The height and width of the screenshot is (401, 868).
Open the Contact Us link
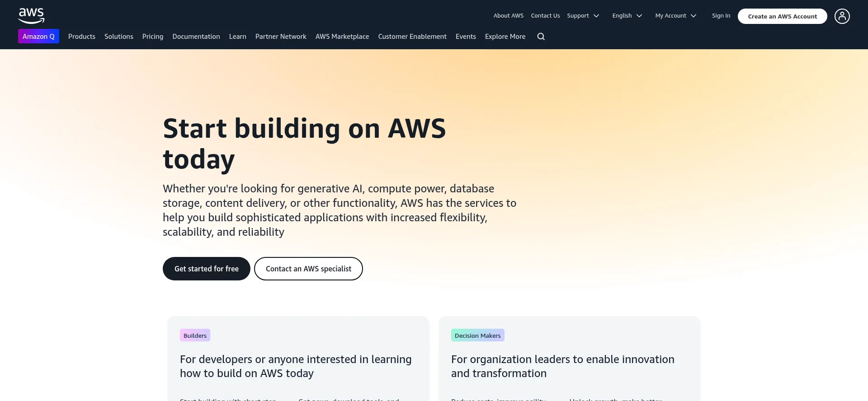coord(545,16)
